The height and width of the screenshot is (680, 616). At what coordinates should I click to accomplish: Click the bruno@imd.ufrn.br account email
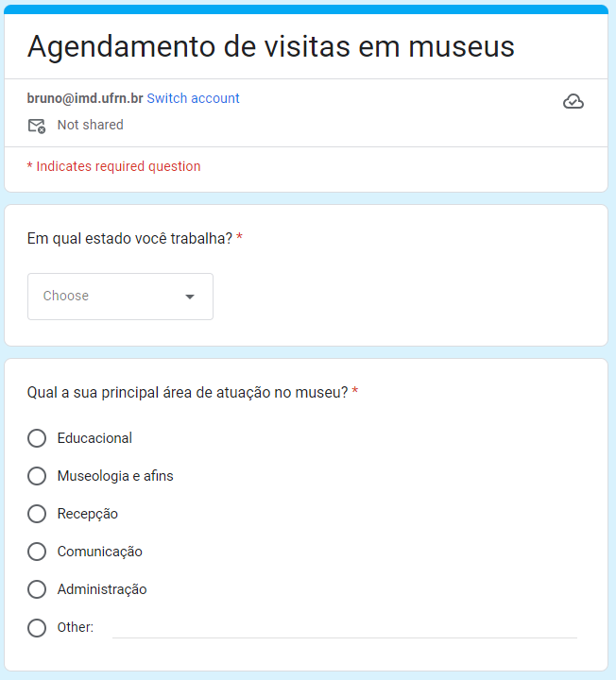[x=85, y=98]
